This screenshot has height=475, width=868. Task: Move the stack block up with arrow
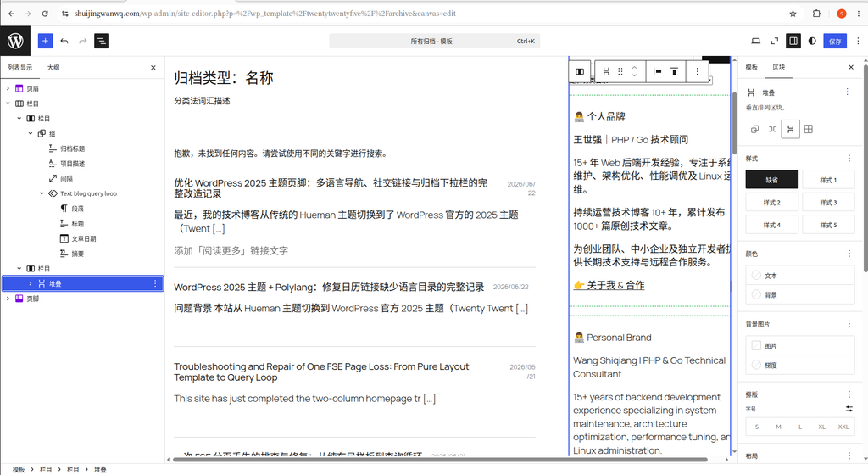coord(634,68)
